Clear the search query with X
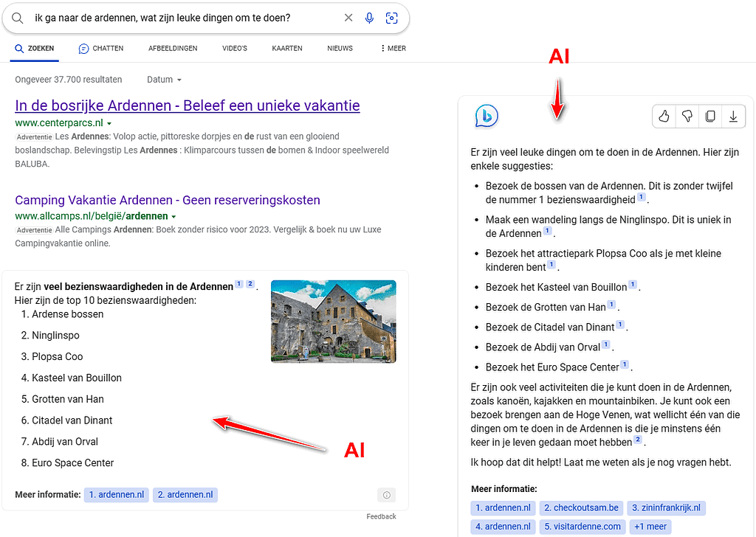Image resolution: width=756 pixels, height=537 pixels. (348, 18)
